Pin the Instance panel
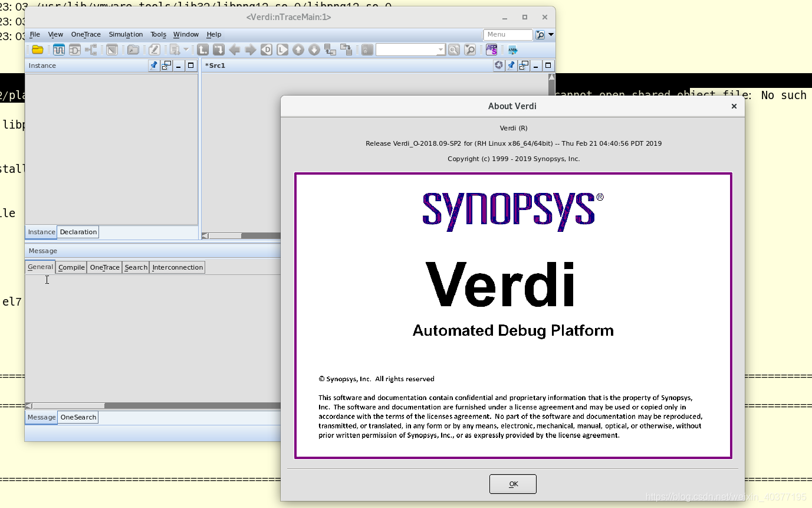812x508 pixels. pos(154,66)
